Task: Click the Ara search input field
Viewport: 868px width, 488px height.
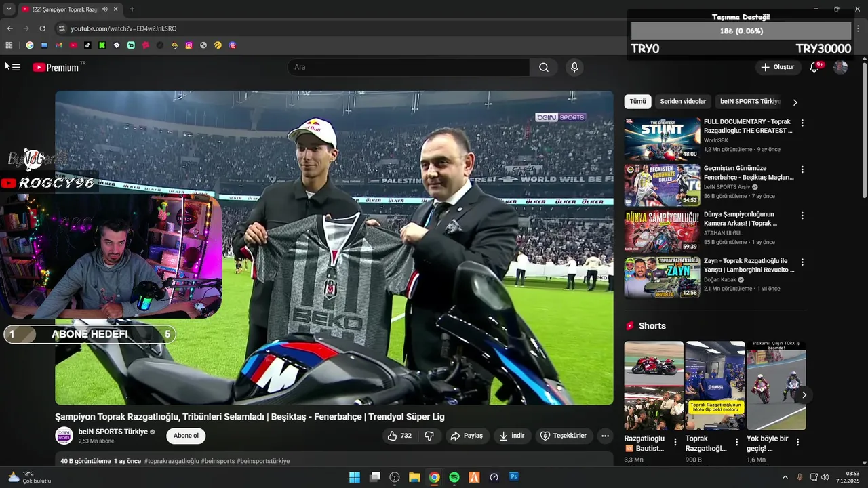Action: tap(408, 67)
